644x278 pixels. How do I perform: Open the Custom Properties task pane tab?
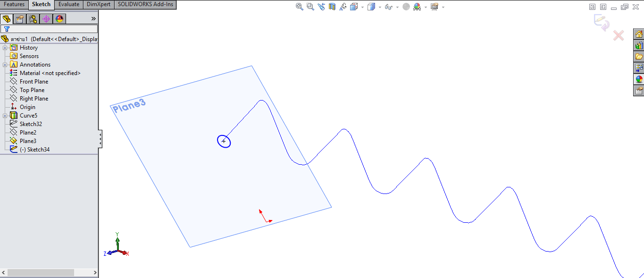tap(639, 90)
